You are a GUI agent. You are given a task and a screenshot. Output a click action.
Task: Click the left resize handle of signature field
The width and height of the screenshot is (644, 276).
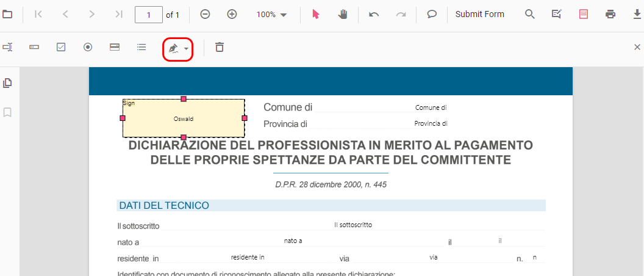[x=123, y=118]
